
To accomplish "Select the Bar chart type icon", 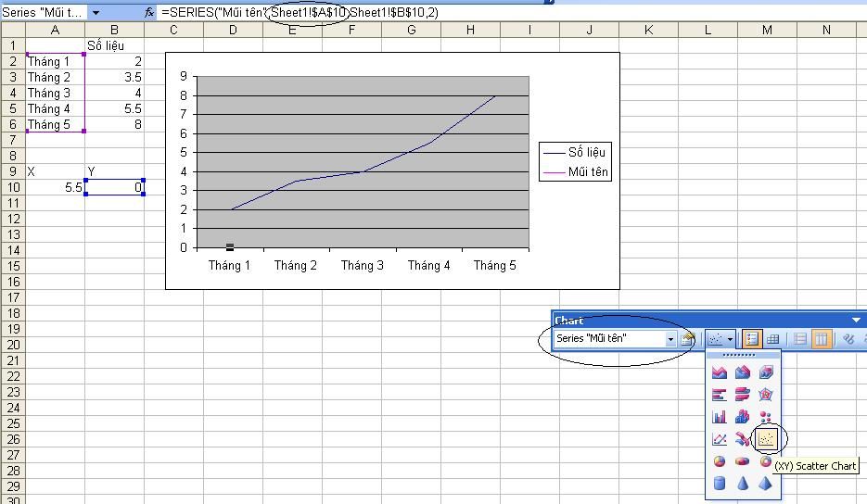I will [x=720, y=395].
